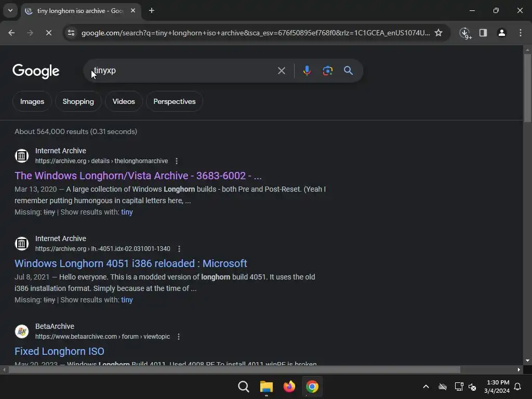Search by voice microphone icon

pyautogui.click(x=307, y=71)
